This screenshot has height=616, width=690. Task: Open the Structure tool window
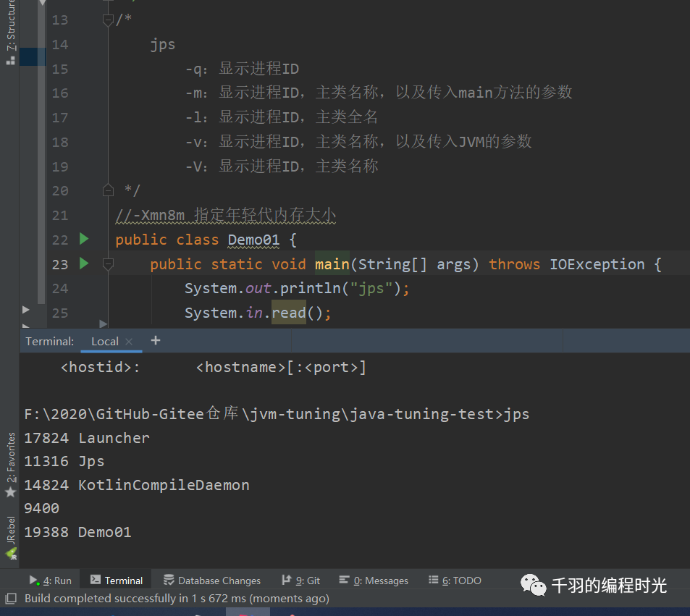tap(10, 22)
